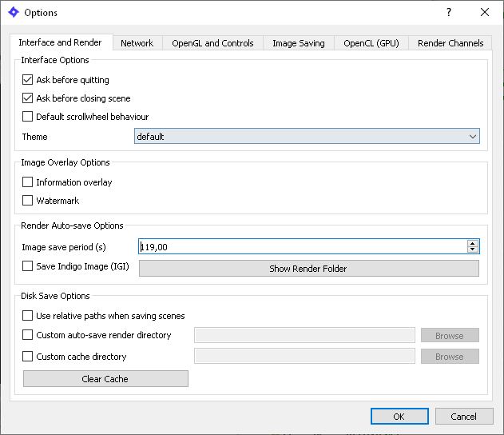Open the Theme dropdown

tap(307, 137)
